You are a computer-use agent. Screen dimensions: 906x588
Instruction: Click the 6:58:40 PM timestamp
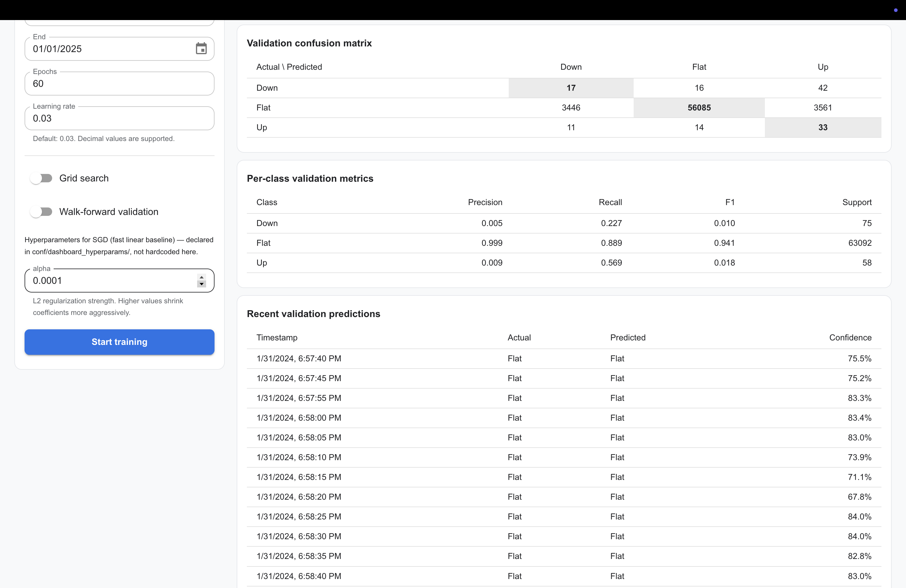tap(299, 576)
